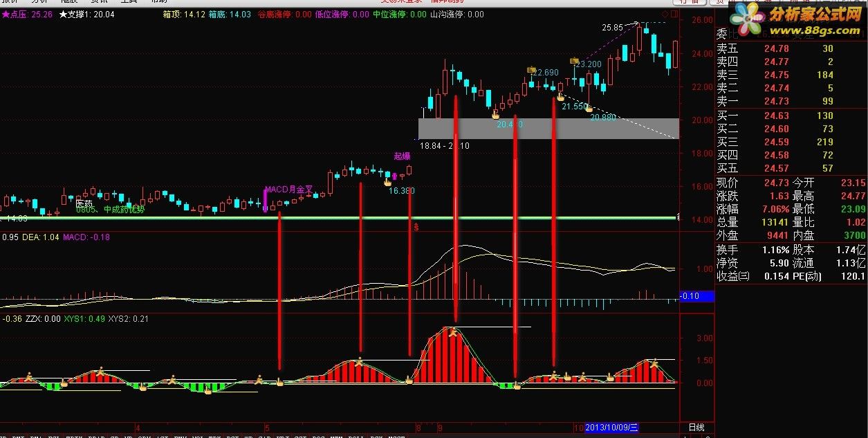Select the 买五 row at 24.57
Viewport: 868px width, 438px height.
(790, 168)
